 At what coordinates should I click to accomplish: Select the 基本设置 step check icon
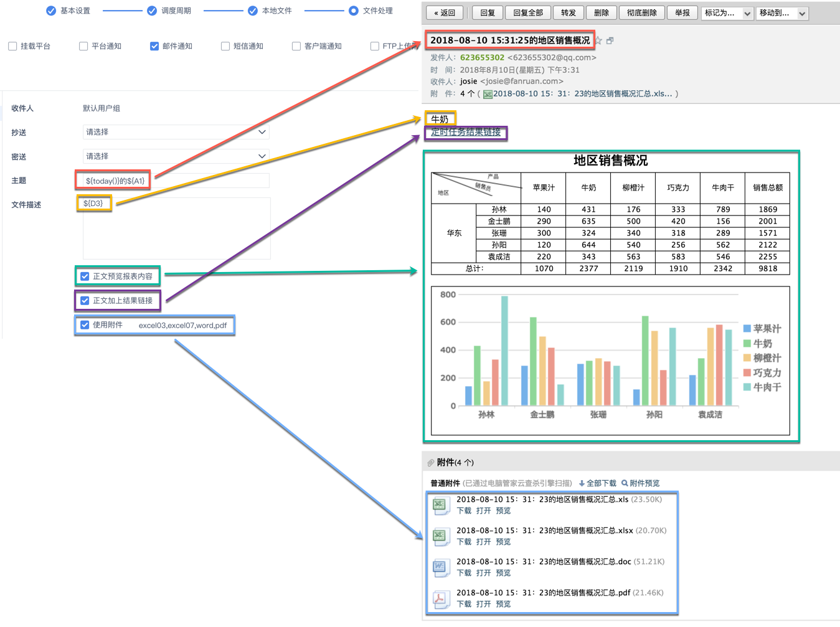(51, 11)
